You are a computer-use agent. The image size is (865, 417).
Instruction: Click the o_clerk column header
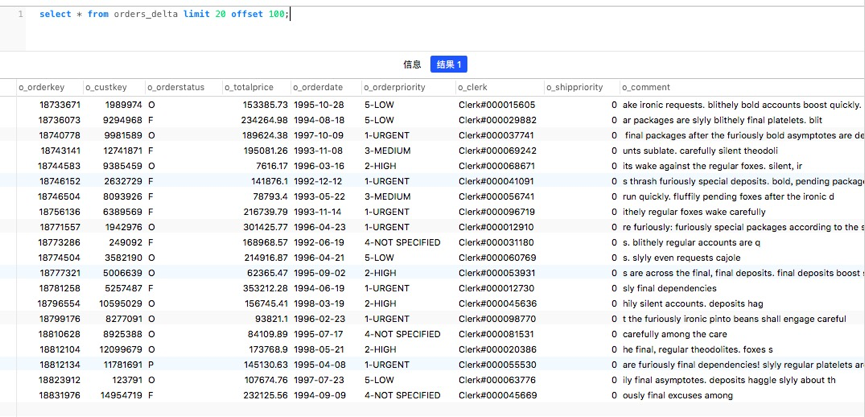(473, 87)
